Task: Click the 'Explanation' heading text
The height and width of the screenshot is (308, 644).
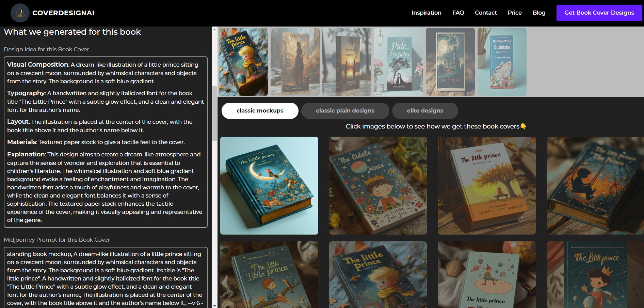Action: [26, 154]
